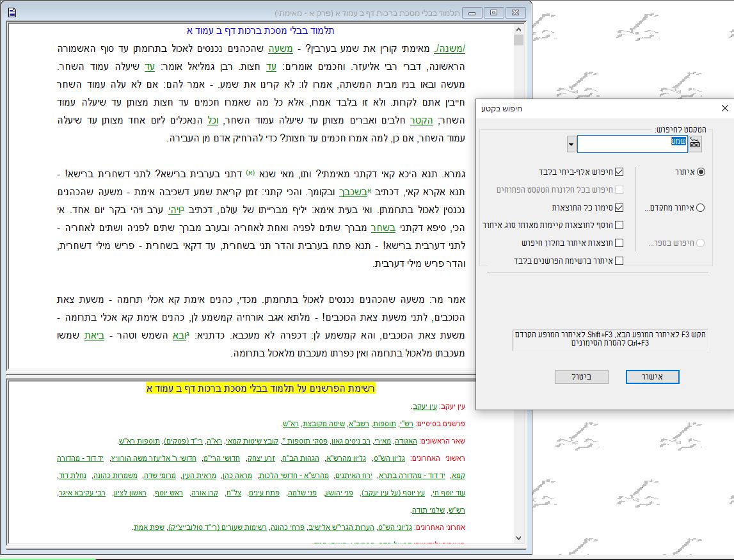The width and height of the screenshot is (734, 560).
Task: Open the פסקי תוספות commentary link
Action: (304, 441)
